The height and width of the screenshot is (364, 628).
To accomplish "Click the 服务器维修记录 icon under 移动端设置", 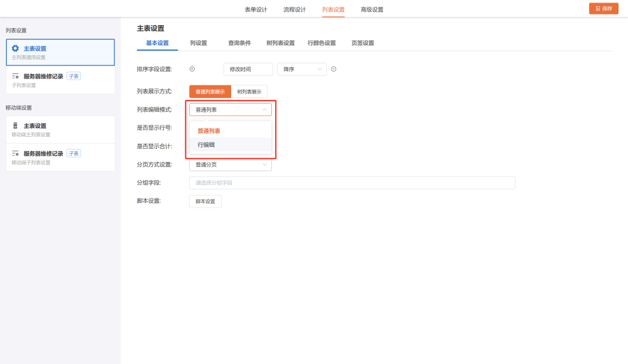I will (16, 154).
